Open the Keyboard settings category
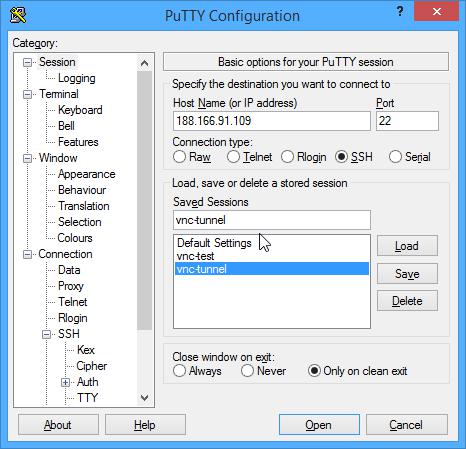Image resolution: width=466 pixels, height=449 pixels. pyautogui.click(x=80, y=110)
